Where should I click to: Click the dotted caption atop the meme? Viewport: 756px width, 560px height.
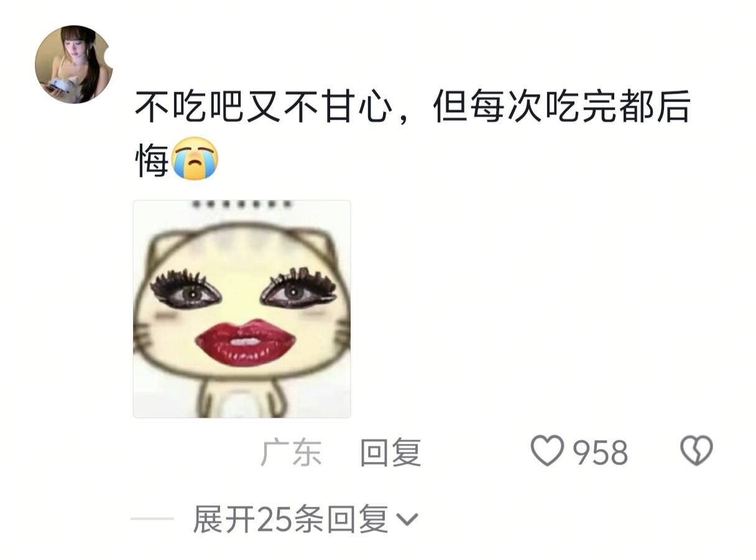click(241, 204)
